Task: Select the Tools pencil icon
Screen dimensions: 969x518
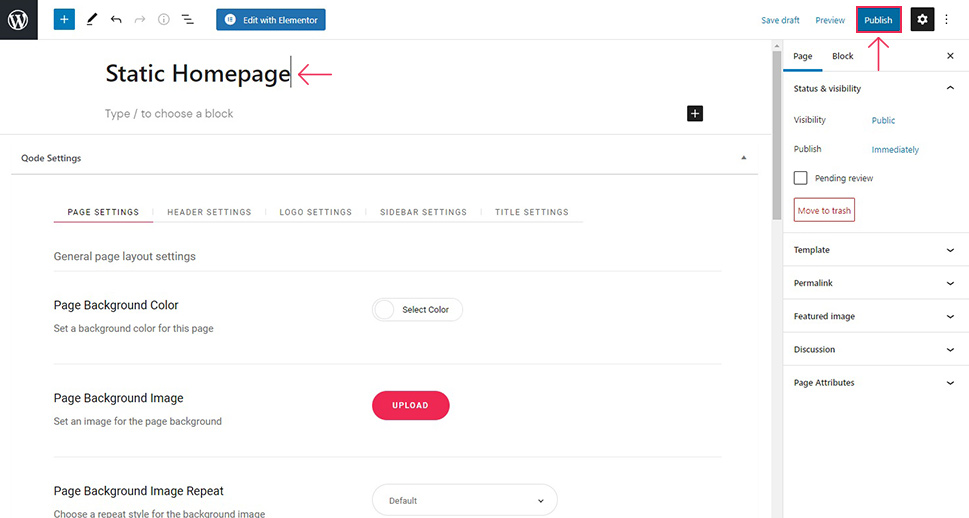Action: click(92, 19)
